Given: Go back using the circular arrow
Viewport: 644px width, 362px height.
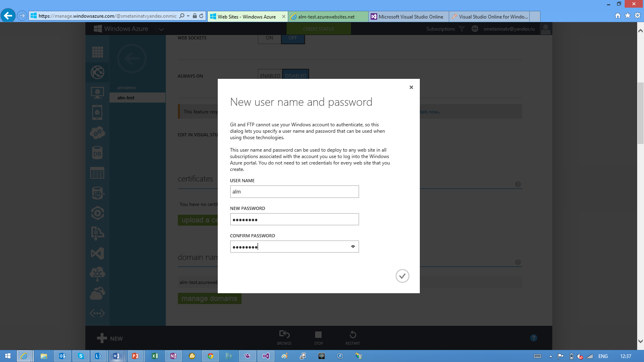Looking at the screenshot, I should [x=132, y=59].
